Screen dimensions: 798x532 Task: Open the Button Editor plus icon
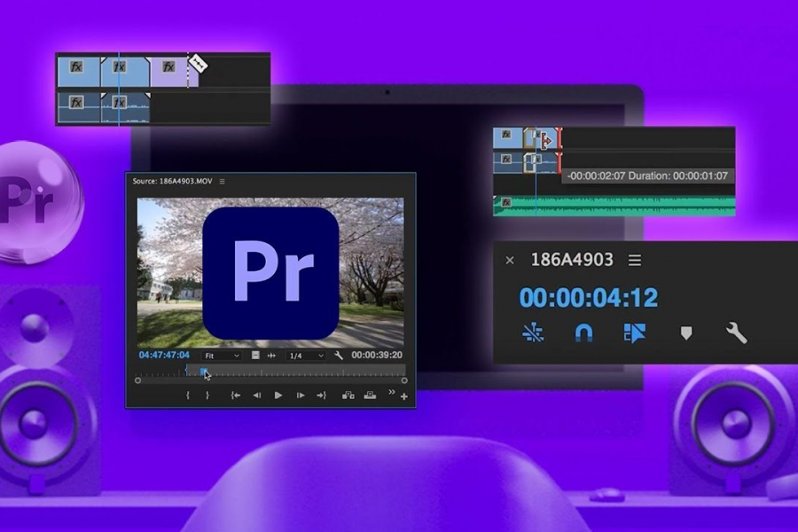404,396
